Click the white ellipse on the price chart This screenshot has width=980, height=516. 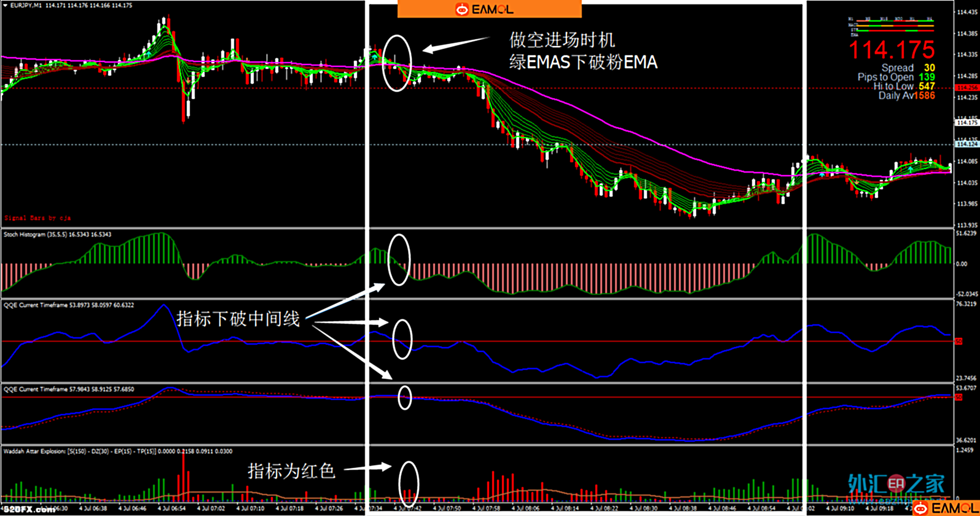(396, 63)
